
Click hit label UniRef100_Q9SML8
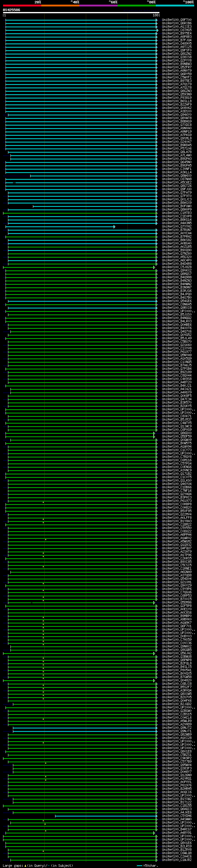coord(177,138)
